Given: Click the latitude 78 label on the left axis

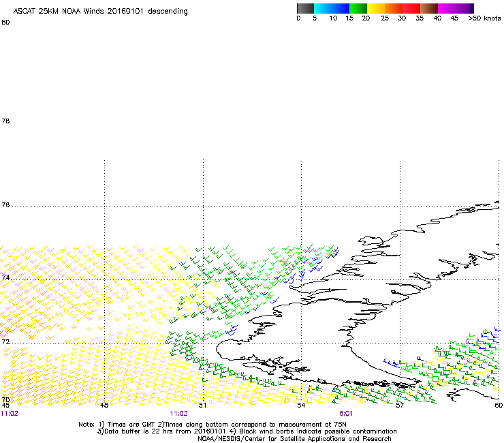Looking at the screenshot, I should coord(5,121).
